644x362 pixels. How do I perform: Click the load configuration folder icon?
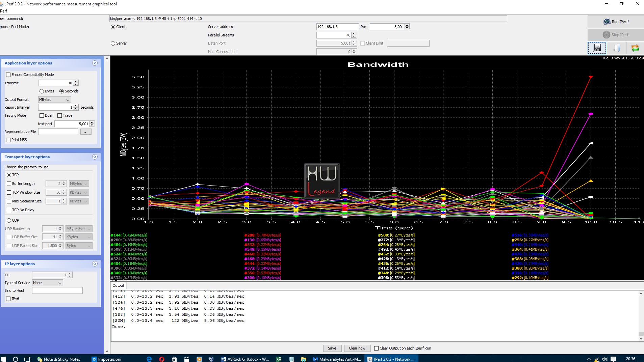tap(616, 48)
